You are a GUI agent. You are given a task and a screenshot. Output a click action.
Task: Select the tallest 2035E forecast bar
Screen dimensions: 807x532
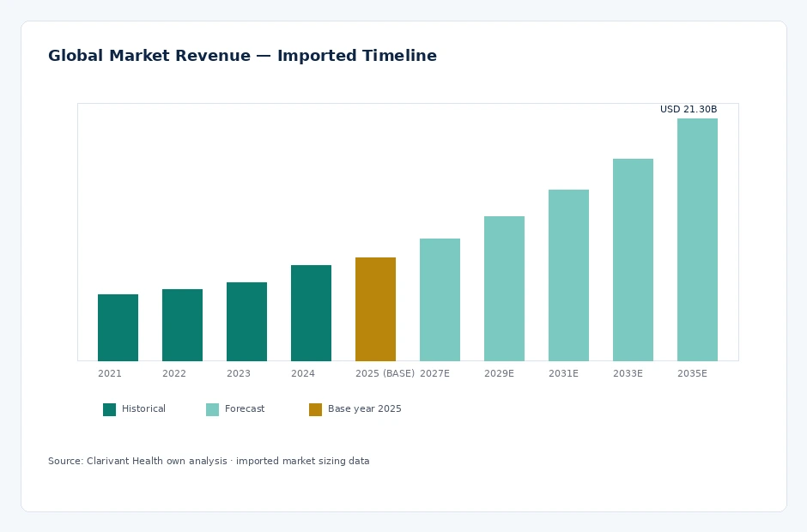click(697, 239)
